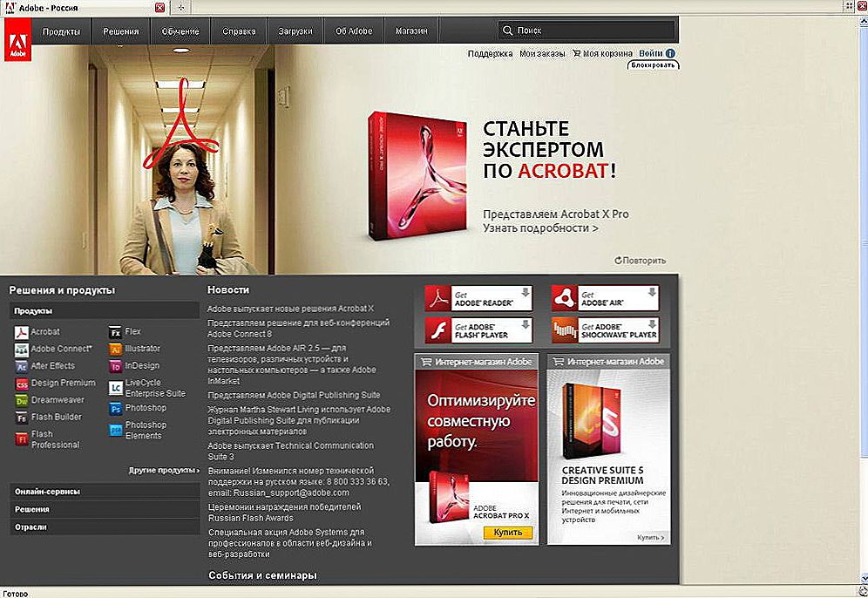This screenshot has height=598, width=868.
Task: Click the Dreamweaver product icon
Action: click(22, 400)
